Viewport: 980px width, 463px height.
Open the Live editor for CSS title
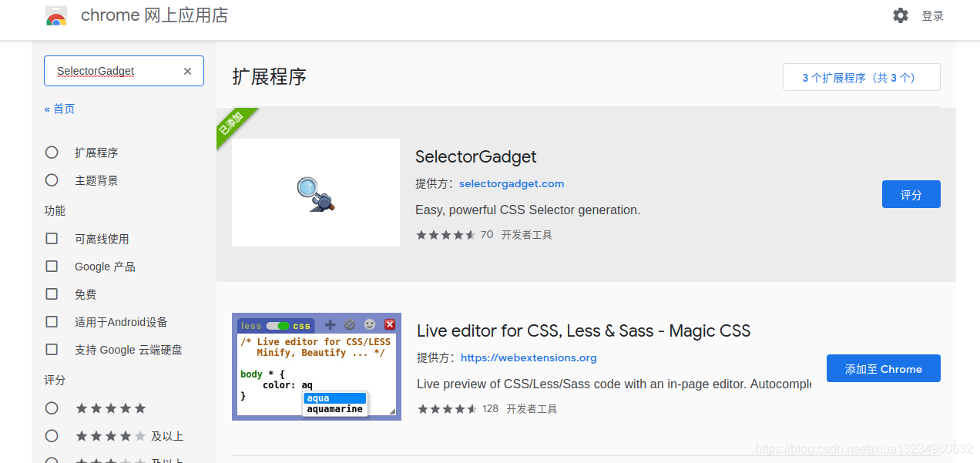click(x=584, y=330)
